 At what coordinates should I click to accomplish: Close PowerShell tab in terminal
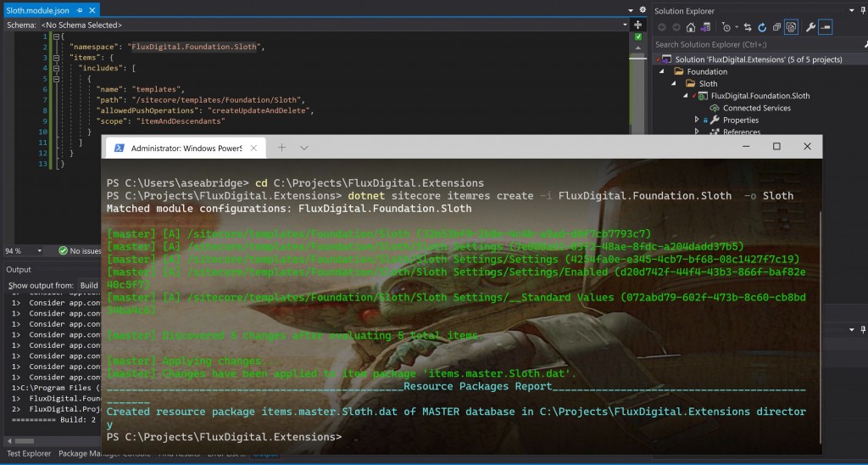253,148
